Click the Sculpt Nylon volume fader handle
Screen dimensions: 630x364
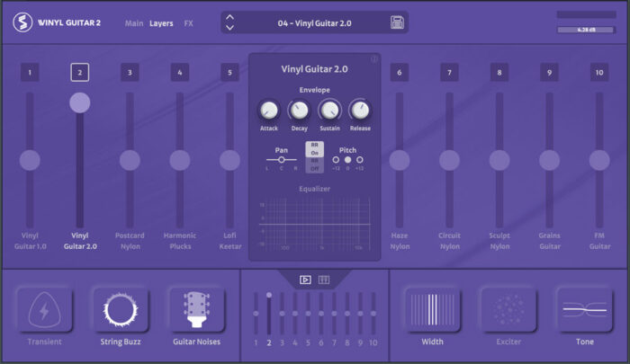point(499,160)
